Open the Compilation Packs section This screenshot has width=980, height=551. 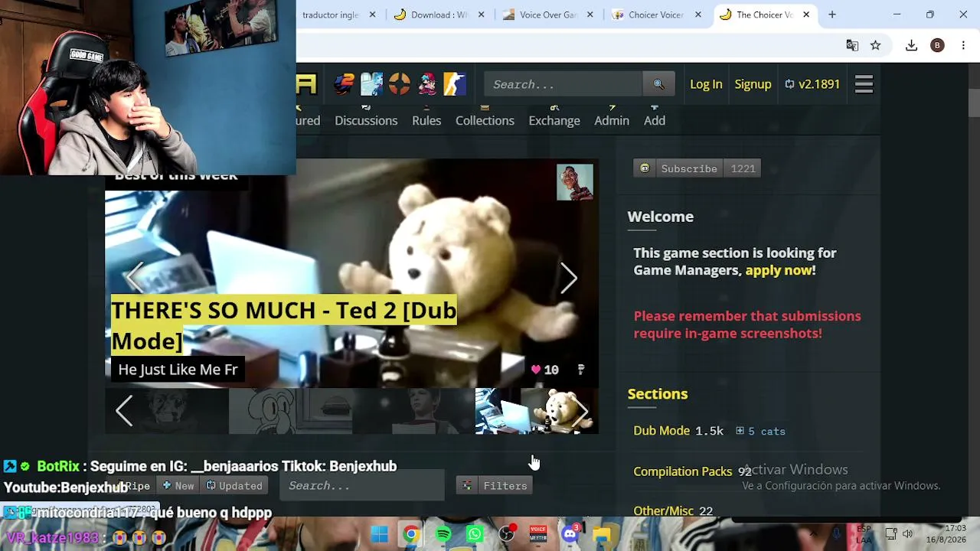(683, 471)
